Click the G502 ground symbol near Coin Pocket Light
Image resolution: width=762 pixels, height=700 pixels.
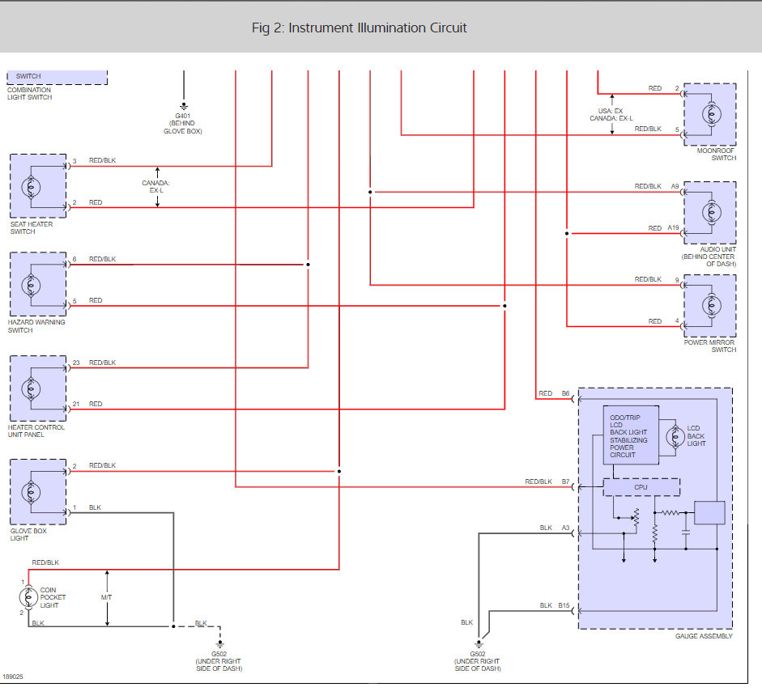tap(219, 644)
